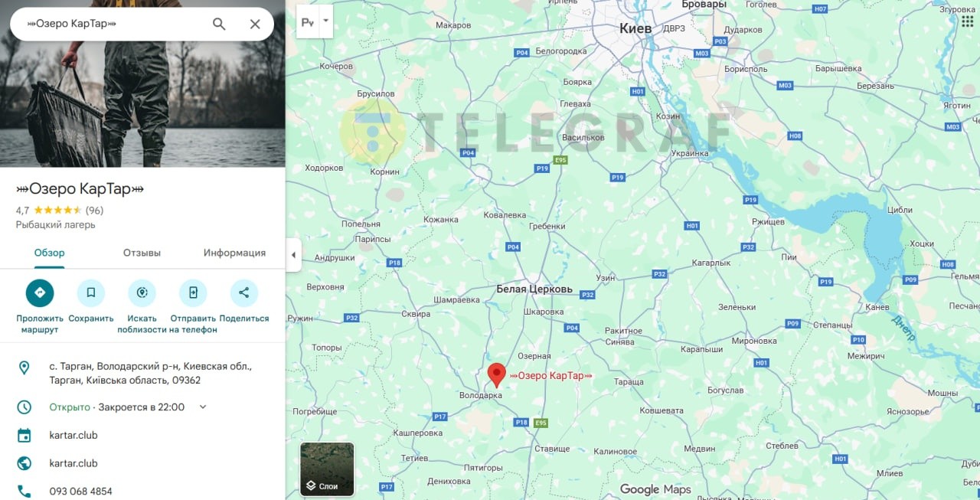Click the Ру language button on map
This screenshot has width=980, height=500.
[x=309, y=22]
